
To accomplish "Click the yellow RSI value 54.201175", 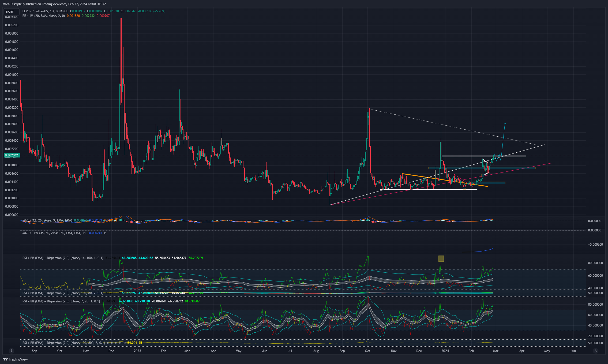I will tap(135, 343).
